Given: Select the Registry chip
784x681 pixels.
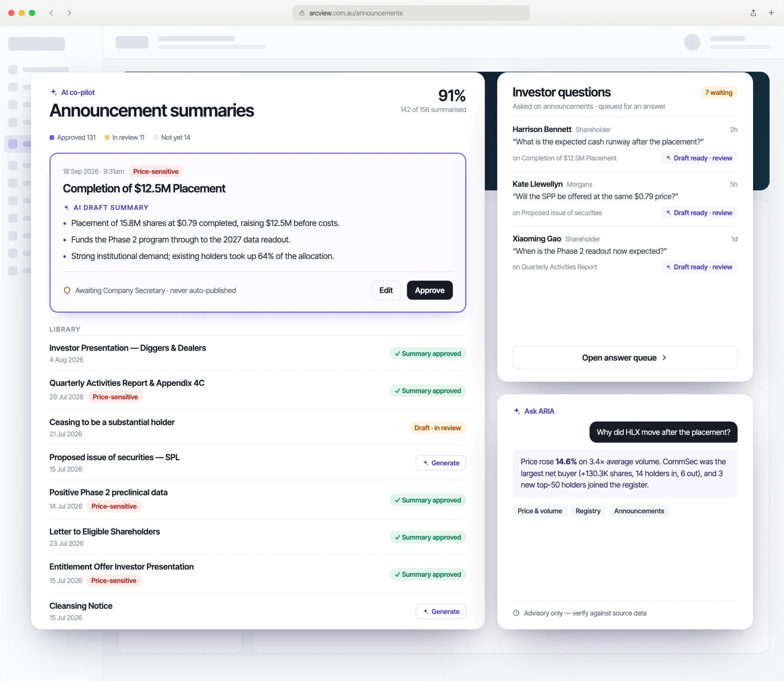Looking at the screenshot, I should (588, 511).
